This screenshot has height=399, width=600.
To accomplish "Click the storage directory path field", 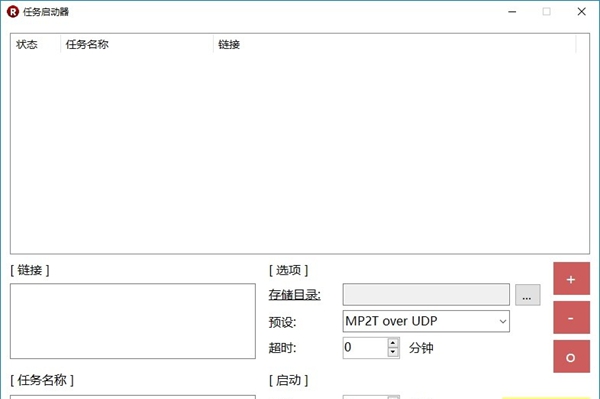I will pos(426,295).
